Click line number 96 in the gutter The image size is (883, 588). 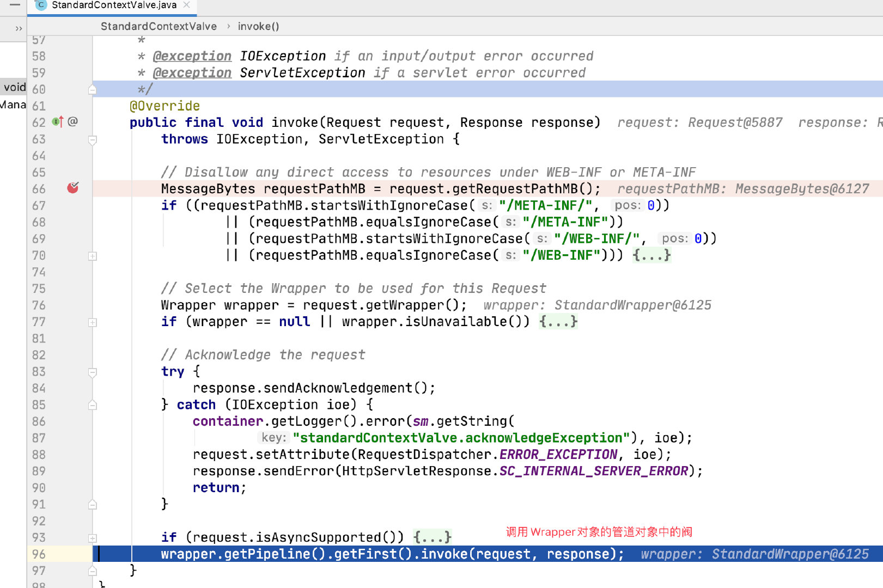tap(39, 554)
